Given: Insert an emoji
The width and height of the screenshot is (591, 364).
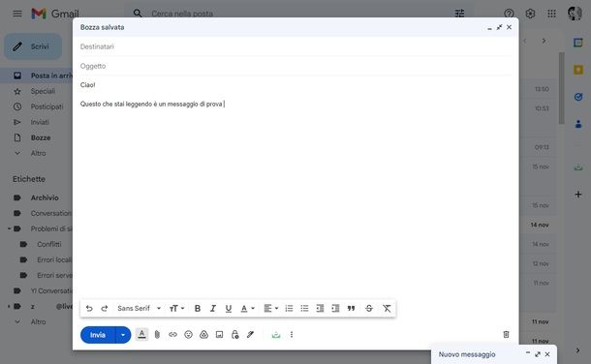Looking at the screenshot, I should [x=189, y=335].
